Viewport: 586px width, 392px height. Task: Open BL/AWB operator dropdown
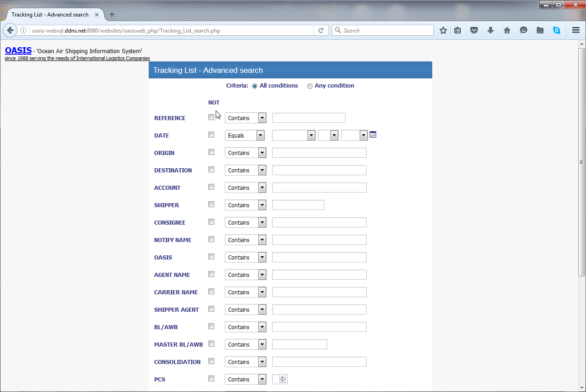[x=246, y=327]
